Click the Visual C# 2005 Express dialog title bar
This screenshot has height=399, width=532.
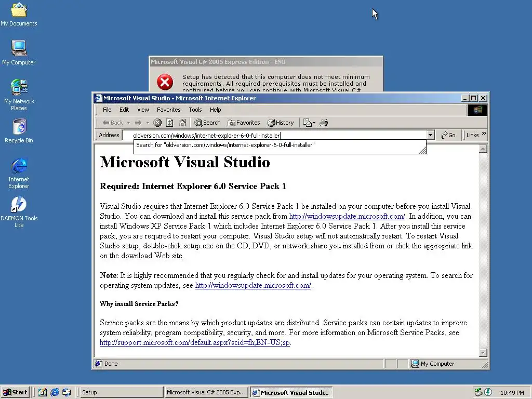coord(266,62)
